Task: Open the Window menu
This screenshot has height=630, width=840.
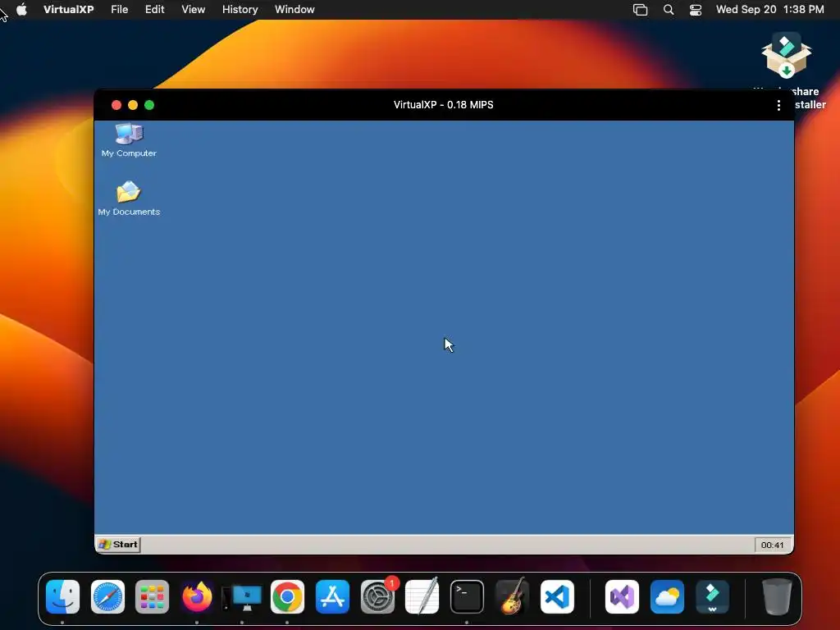Action: pos(294,10)
